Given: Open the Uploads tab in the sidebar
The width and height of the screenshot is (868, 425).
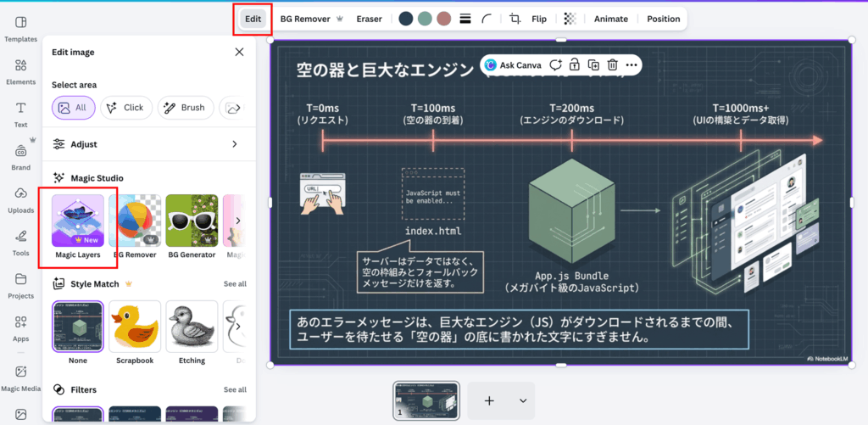Looking at the screenshot, I should [x=20, y=199].
